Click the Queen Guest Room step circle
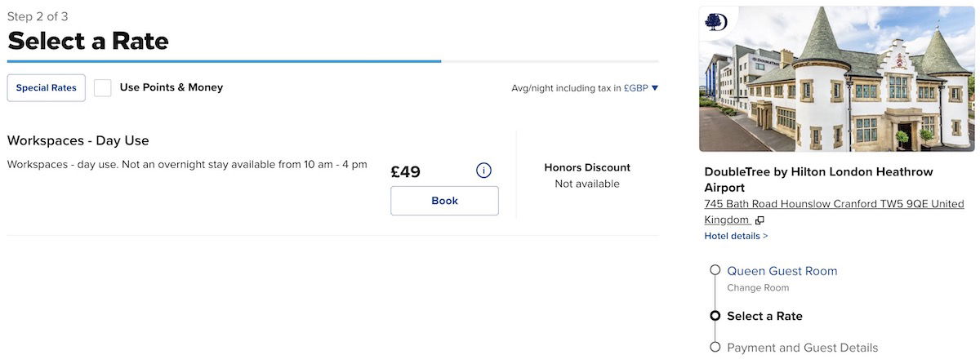Image resolution: width=980 pixels, height=364 pixels. 715,270
